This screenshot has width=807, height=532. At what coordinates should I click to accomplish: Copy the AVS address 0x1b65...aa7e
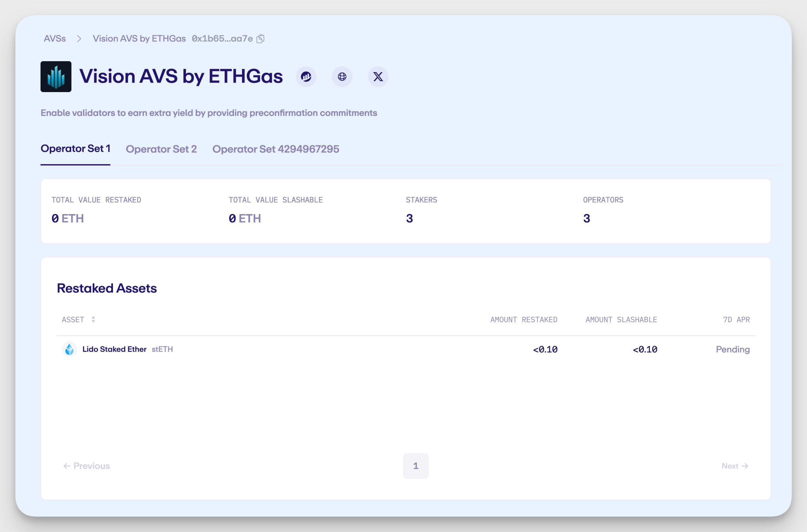point(260,39)
